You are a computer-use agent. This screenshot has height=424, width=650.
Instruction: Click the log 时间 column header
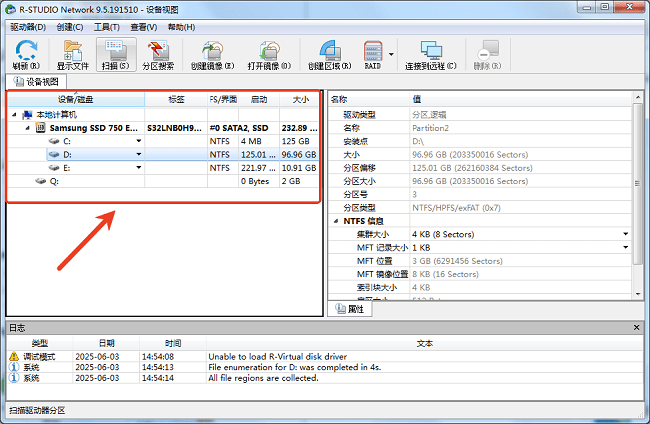click(173, 343)
